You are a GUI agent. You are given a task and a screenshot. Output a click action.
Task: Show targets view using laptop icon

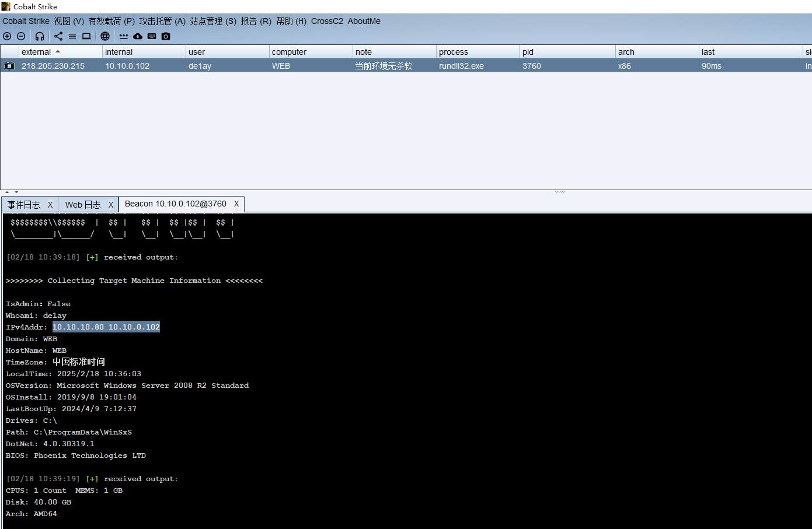pyautogui.click(x=86, y=36)
